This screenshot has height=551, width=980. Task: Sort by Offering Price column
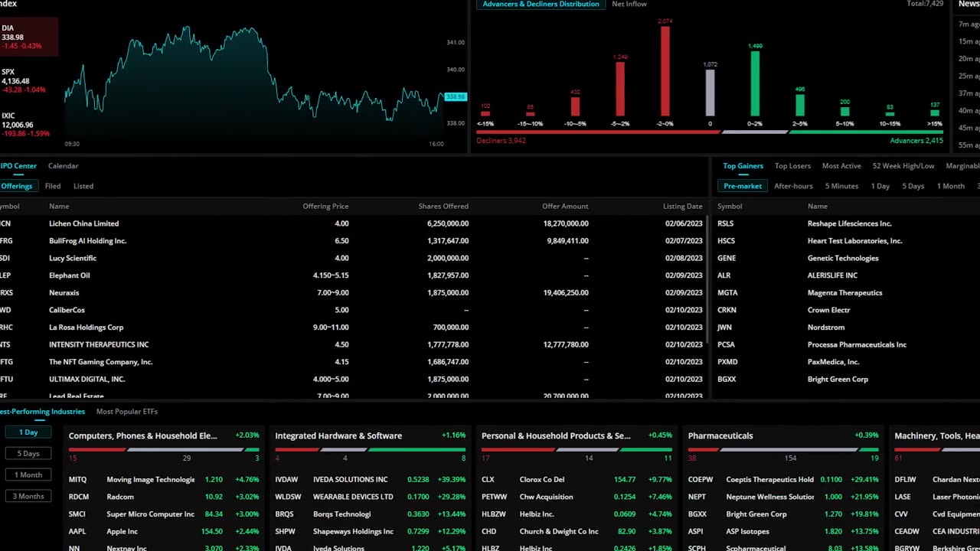coord(325,207)
